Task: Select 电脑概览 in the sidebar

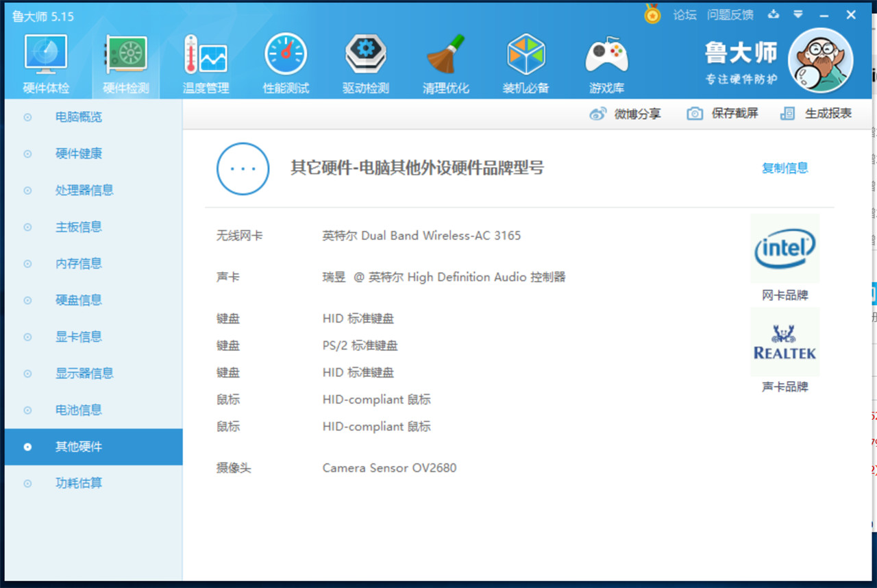Action: (93, 117)
